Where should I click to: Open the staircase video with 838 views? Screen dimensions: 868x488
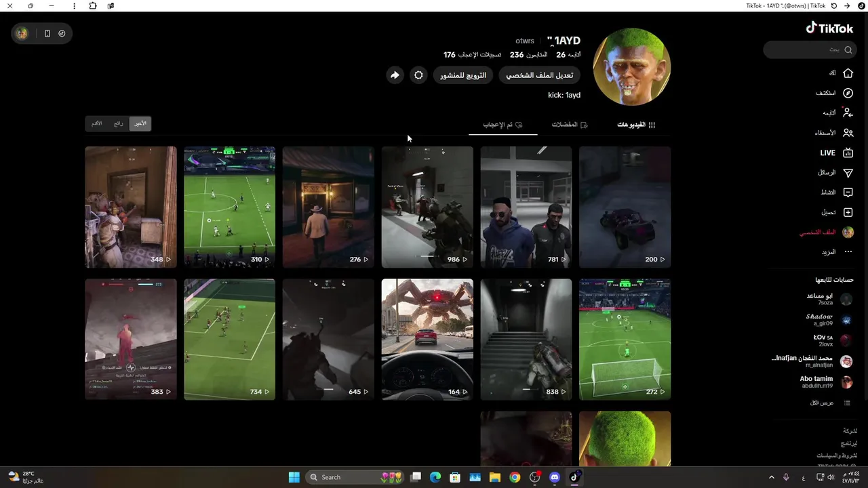tap(526, 339)
